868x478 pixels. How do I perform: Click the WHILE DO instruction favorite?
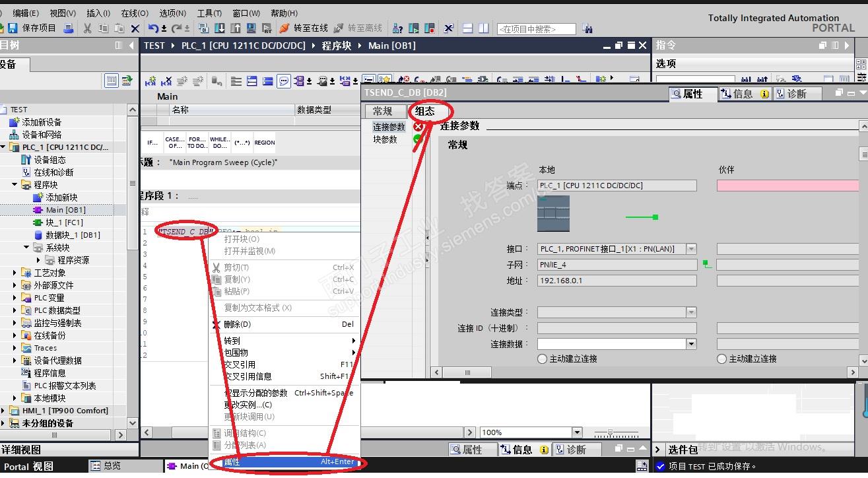[x=220, y=143]
